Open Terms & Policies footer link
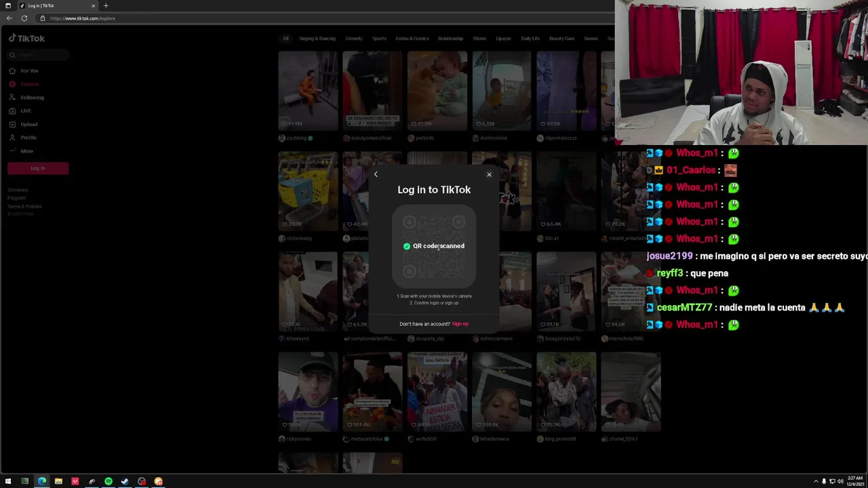This screenshot has width=868, height=488. pos(25,206)
